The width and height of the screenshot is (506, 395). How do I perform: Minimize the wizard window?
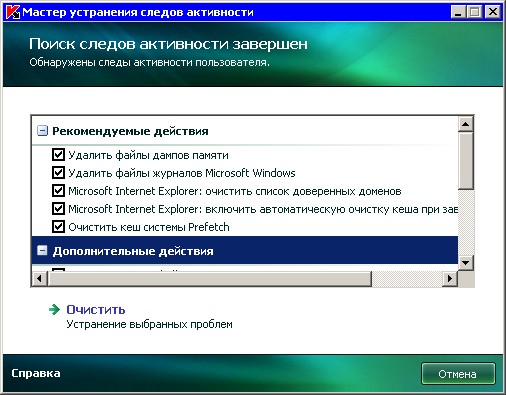coord(459,12)
